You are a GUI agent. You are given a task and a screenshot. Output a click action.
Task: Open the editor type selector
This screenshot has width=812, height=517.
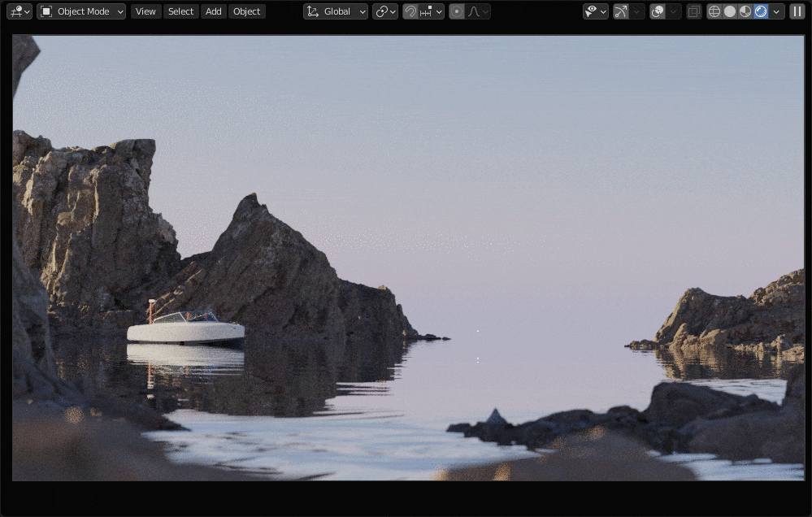[20, 11]
